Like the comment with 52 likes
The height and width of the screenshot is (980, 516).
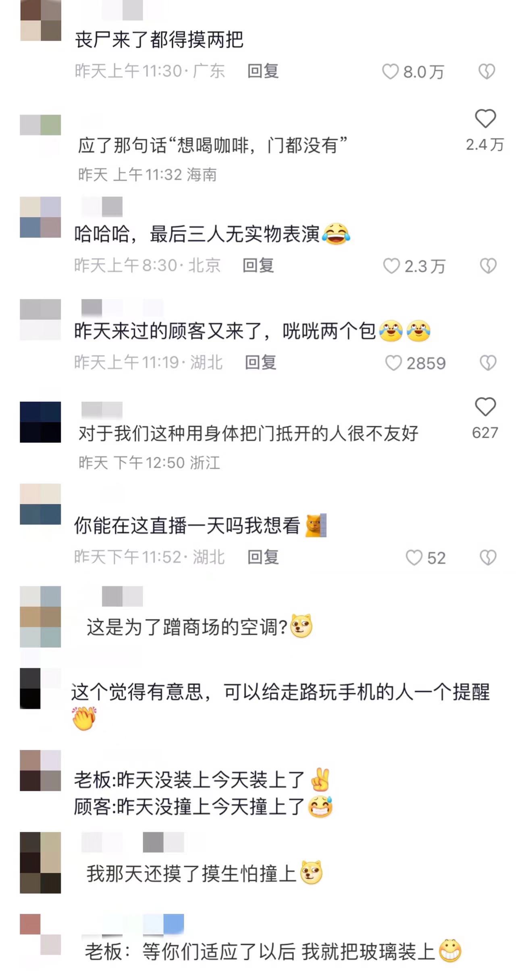414,558
